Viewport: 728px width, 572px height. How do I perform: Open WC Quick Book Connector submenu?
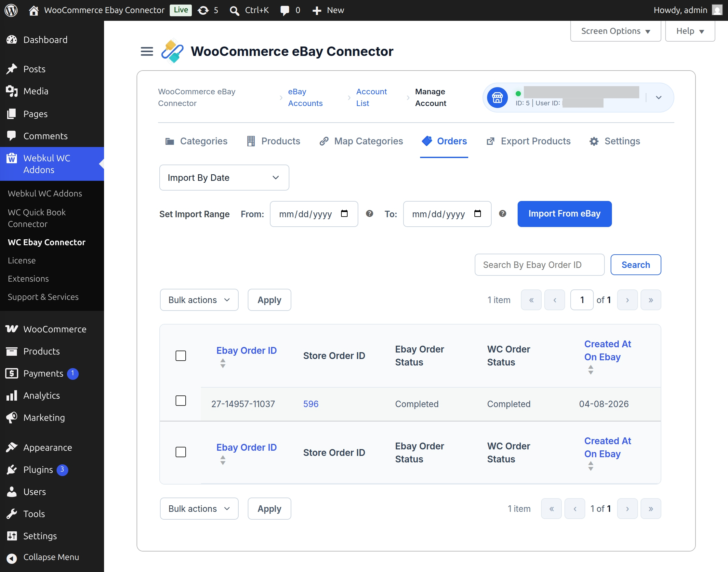pyautogui.click(x=37, y=218)
